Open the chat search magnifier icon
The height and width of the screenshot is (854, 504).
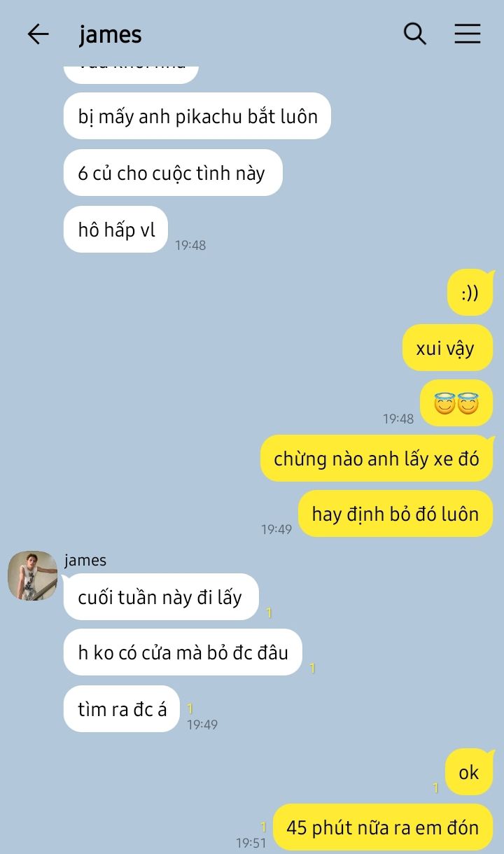coord(415,34)
